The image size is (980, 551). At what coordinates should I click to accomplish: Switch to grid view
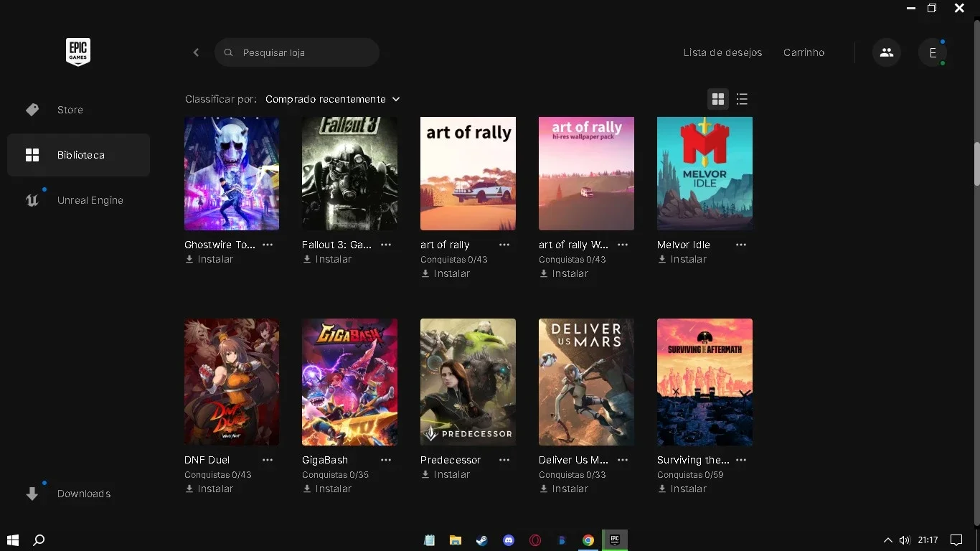point(718,99)
